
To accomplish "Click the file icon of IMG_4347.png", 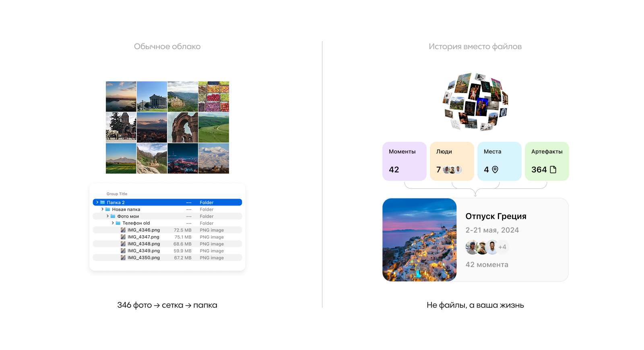I will point(123,237).
